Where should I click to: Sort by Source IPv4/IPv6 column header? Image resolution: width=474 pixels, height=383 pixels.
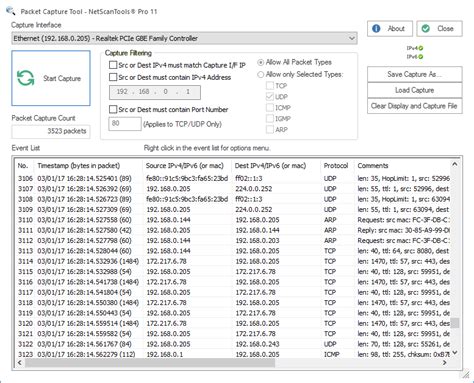(x=188, y=166)
